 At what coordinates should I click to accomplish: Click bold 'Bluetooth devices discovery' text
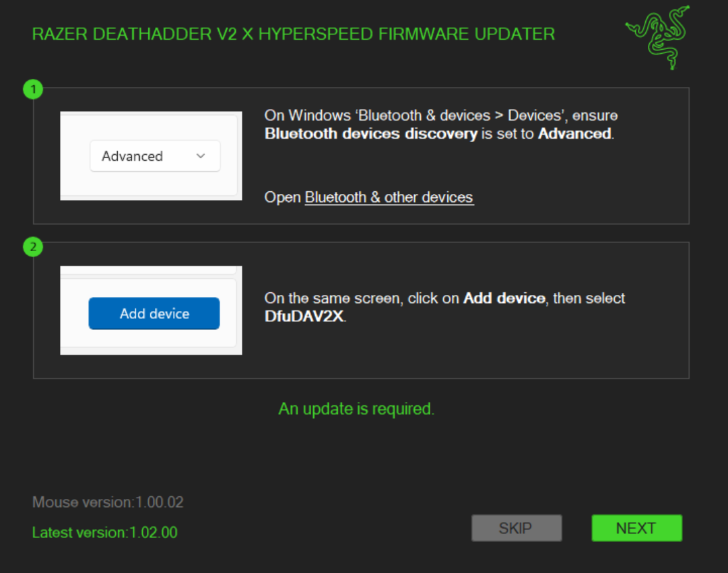(x=370, y=134)
